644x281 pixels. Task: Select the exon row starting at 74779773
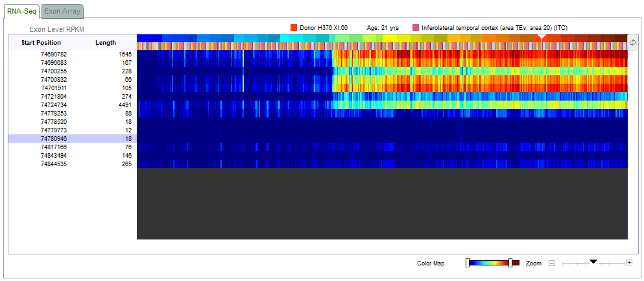coord(72,130)
